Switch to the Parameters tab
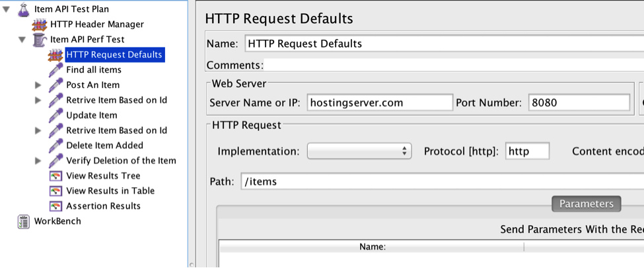 (x=586, y=204)
